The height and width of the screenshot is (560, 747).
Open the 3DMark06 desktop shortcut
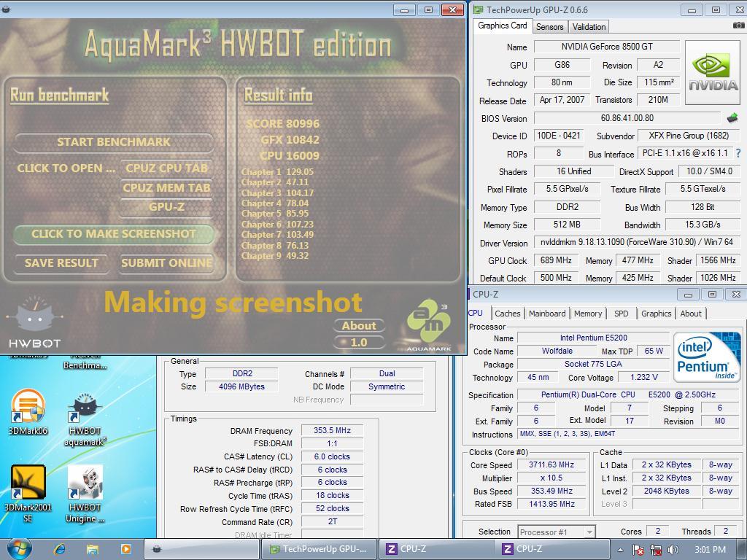(x=28, y=413)
